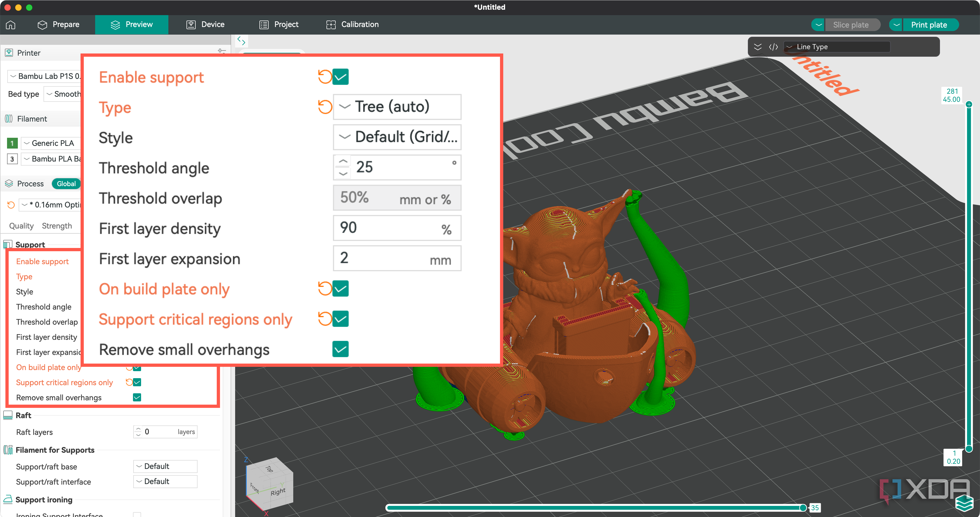The height and width of the screenshot is (517, 980).
Task: Open the Type dropdown showing Tree (auto)
Action: click(397, 107)
